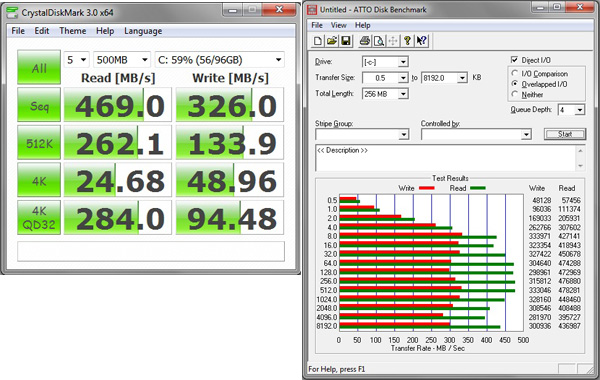This screenshot has height=380, width=600.
Task: Click the ATTO write result 300936
Action: 540,326
